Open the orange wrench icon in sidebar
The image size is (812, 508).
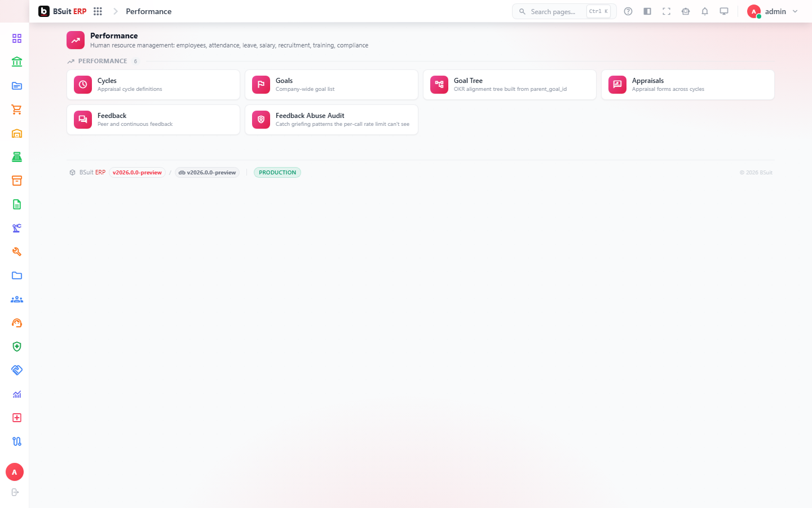click(x=17, y=252)
